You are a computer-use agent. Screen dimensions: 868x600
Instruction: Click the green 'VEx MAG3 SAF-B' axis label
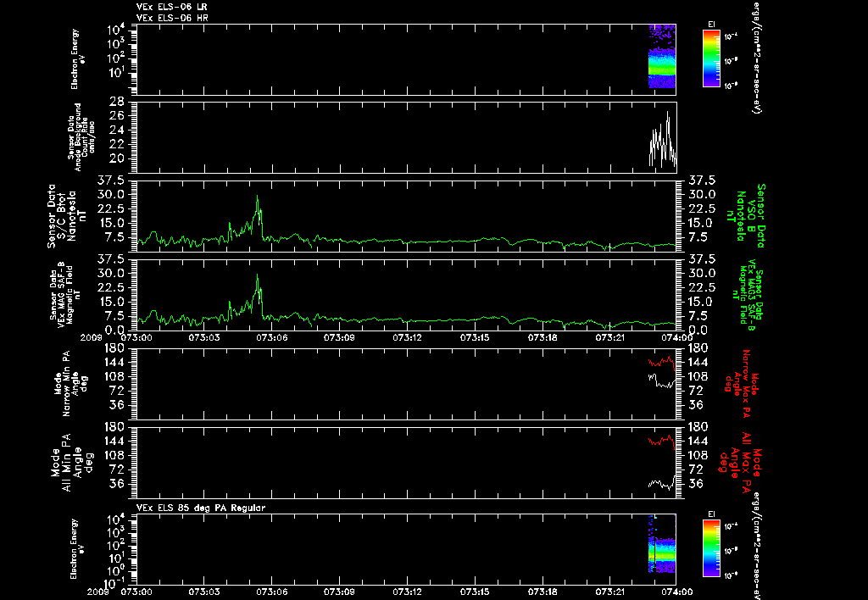pyautogui.click(x=748, y=294)
